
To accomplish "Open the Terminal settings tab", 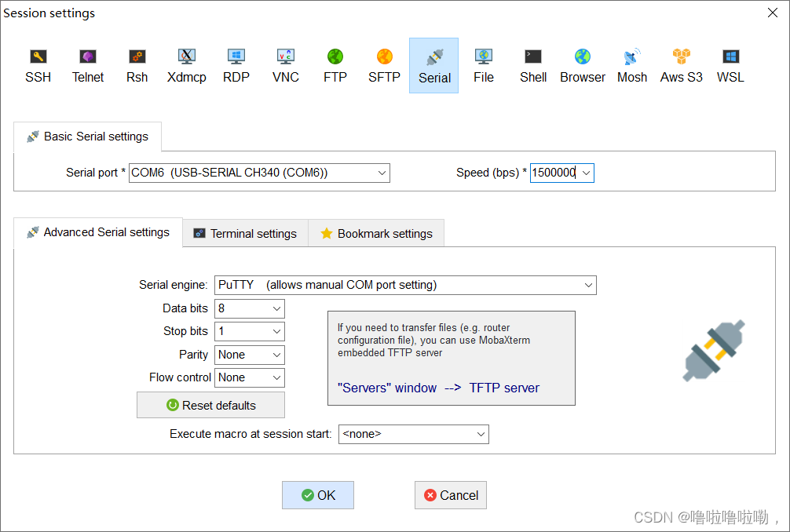I will 245,234.
